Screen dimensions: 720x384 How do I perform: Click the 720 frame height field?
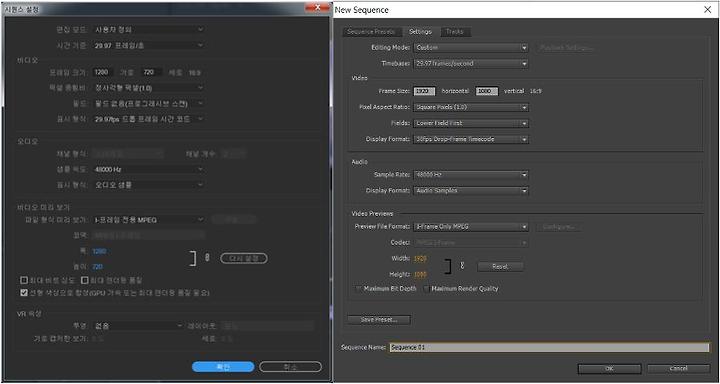152,72
